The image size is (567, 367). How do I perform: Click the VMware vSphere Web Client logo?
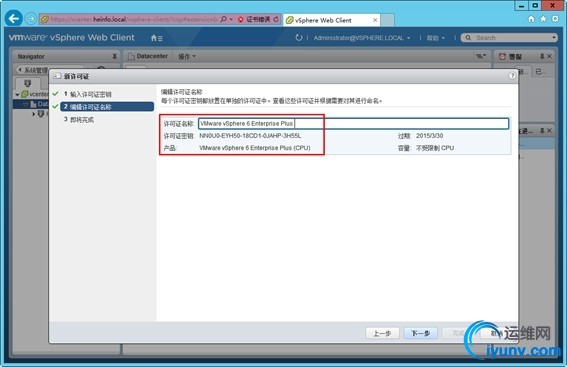(x=71, y=38)
